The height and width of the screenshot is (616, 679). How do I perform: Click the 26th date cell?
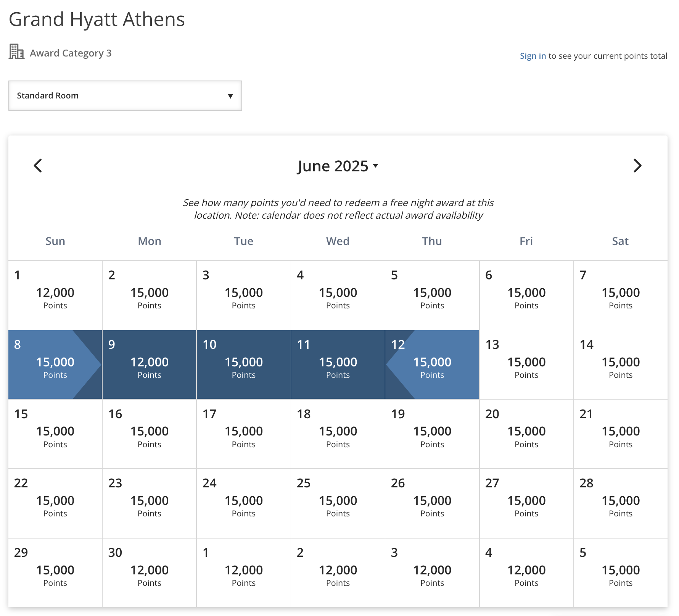[432, 504]
